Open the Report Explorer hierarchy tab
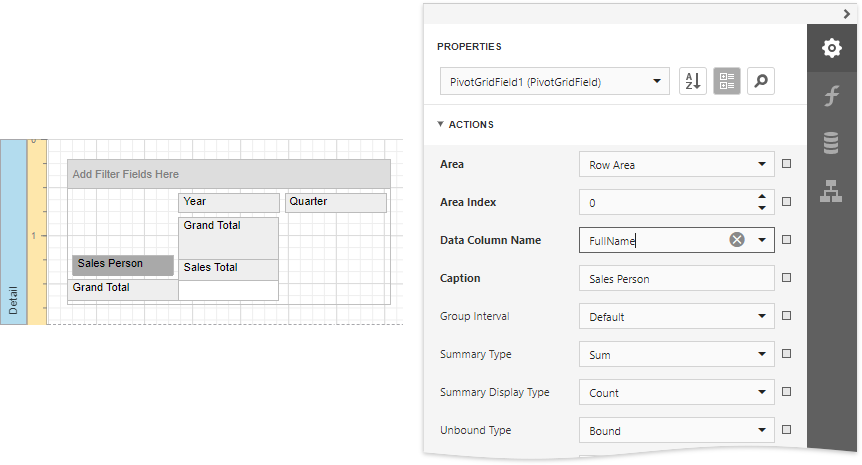 coord(831,191)
